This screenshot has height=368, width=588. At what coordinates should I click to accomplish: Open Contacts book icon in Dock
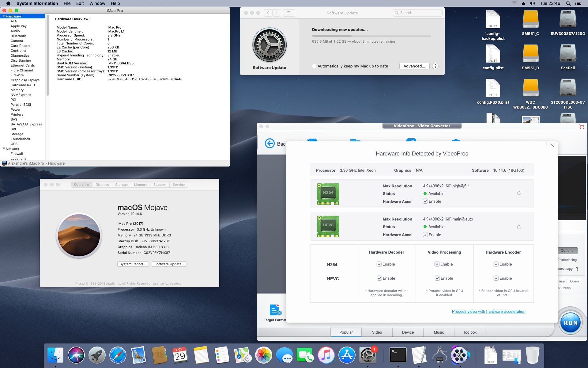[160, 355]
